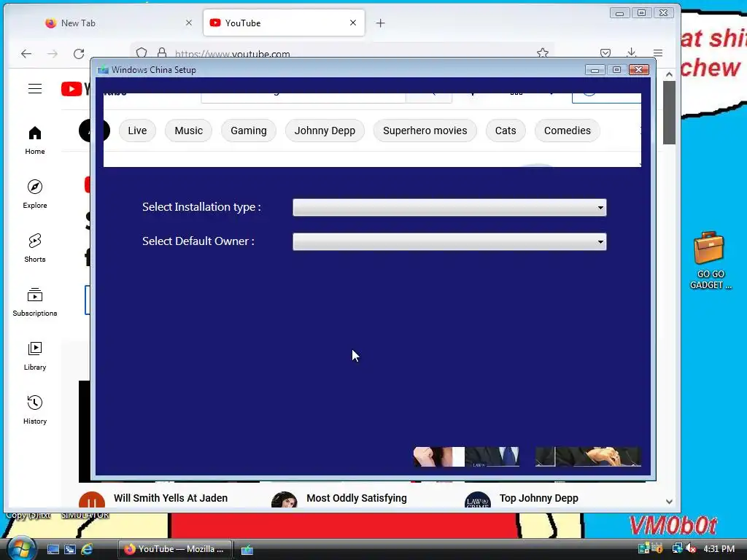Activate Windows China Setup taskbar button
This screenshot has width=747, height=560.
pos(247,550)
